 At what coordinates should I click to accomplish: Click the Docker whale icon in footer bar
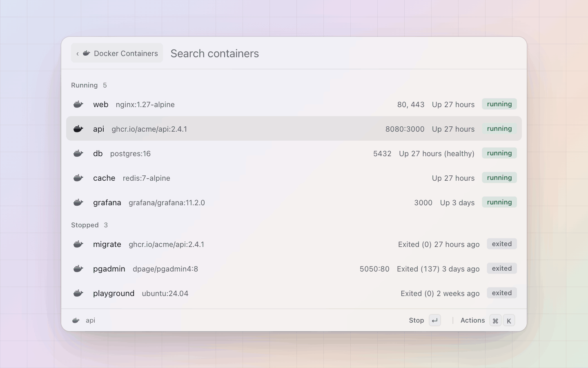[76, 320]
